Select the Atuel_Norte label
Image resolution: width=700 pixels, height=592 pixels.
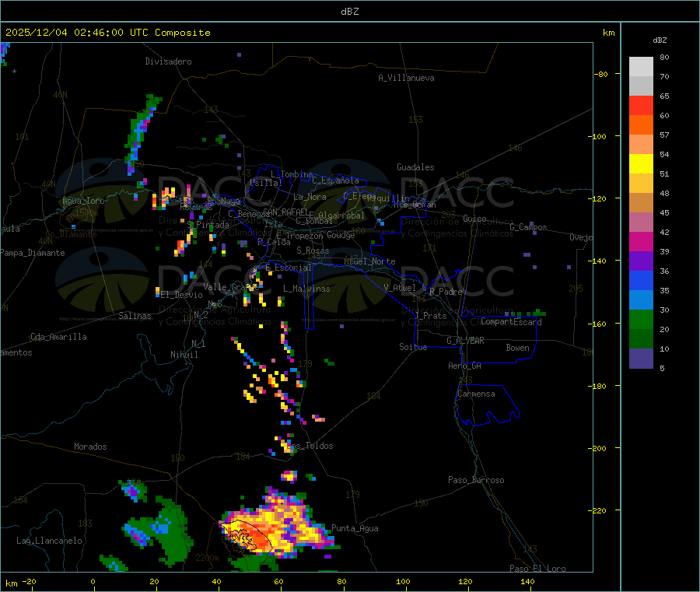tap(369, 261)
